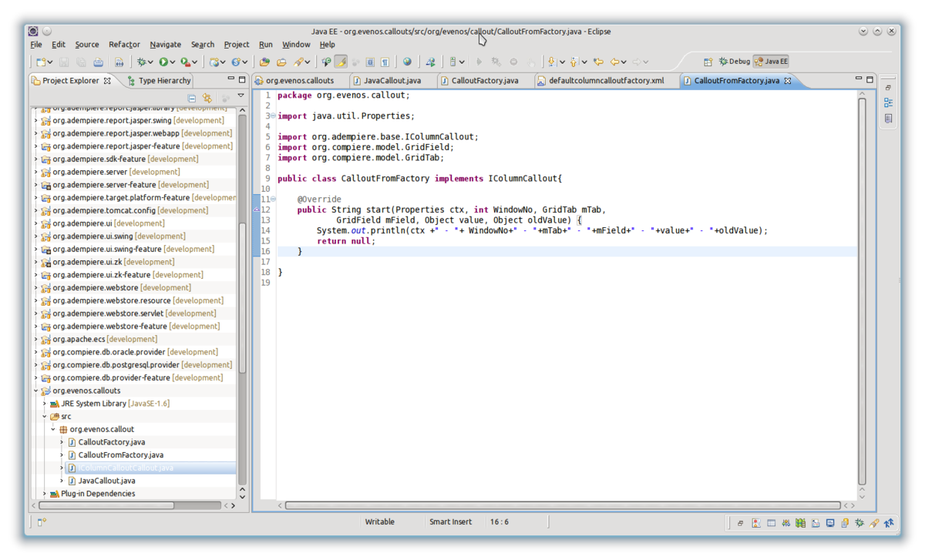This screenshot has width=925, height=560.
Task: Switch to the Debug perspective
Action: [733, 62]
